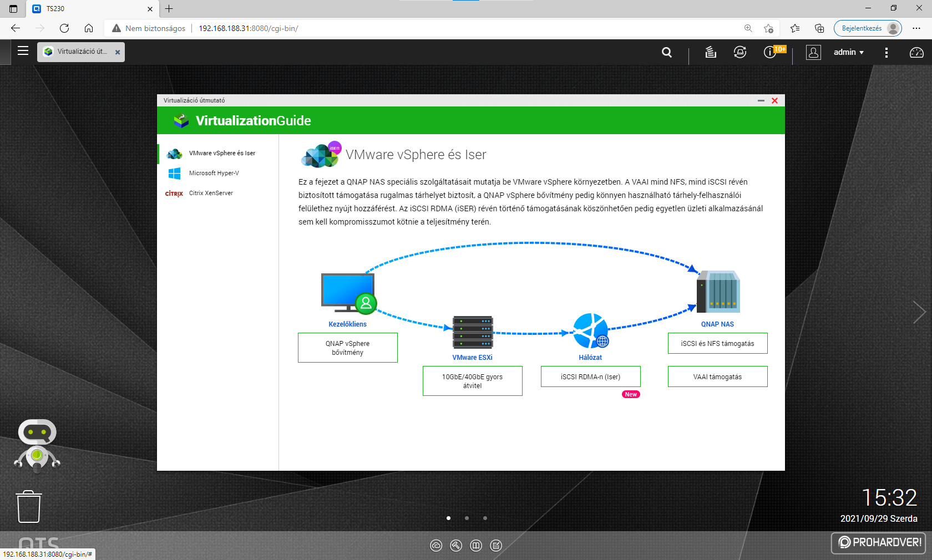
Task: Click the pause-style third bottom bar icon
Action: pos(476,546)
